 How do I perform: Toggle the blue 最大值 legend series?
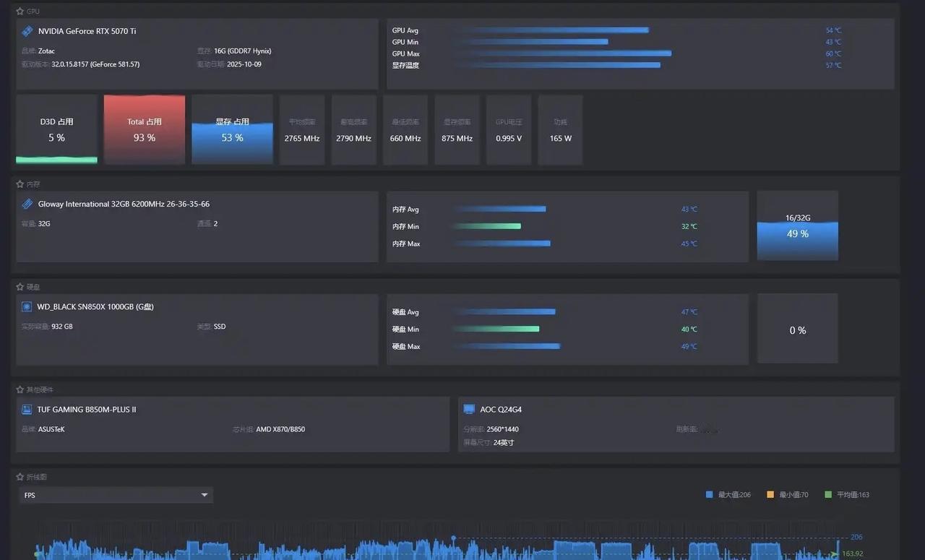(x=728, y=495)
